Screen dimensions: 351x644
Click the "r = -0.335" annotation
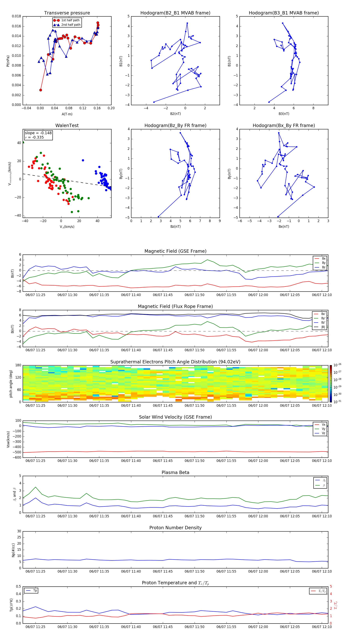34,137
